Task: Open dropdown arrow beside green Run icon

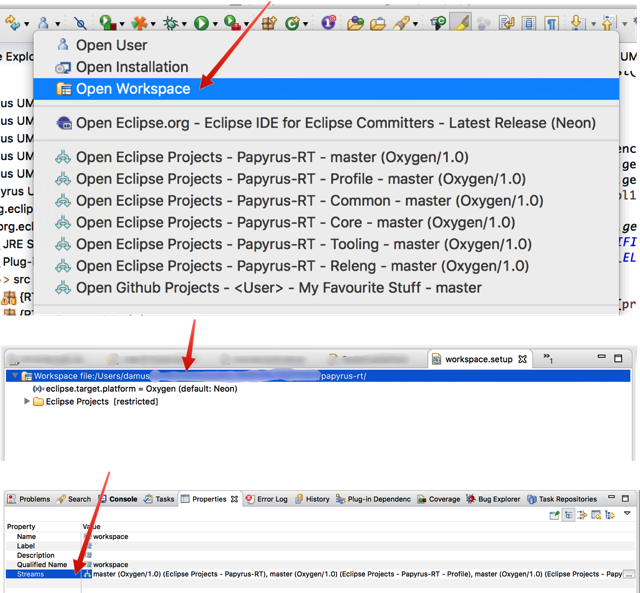Action: point(215,24)
